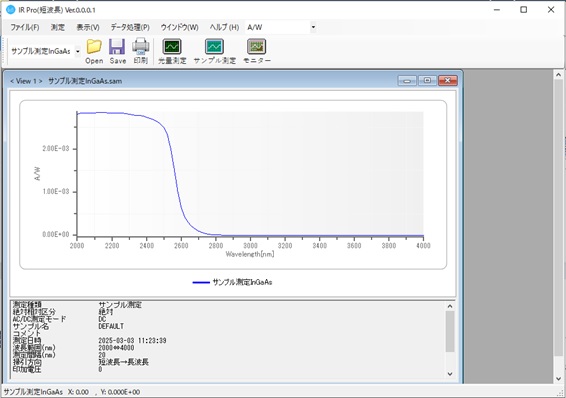566x398 pixels.
Task: Open the ウインドウ(W) menu
Action: (179, 27)
